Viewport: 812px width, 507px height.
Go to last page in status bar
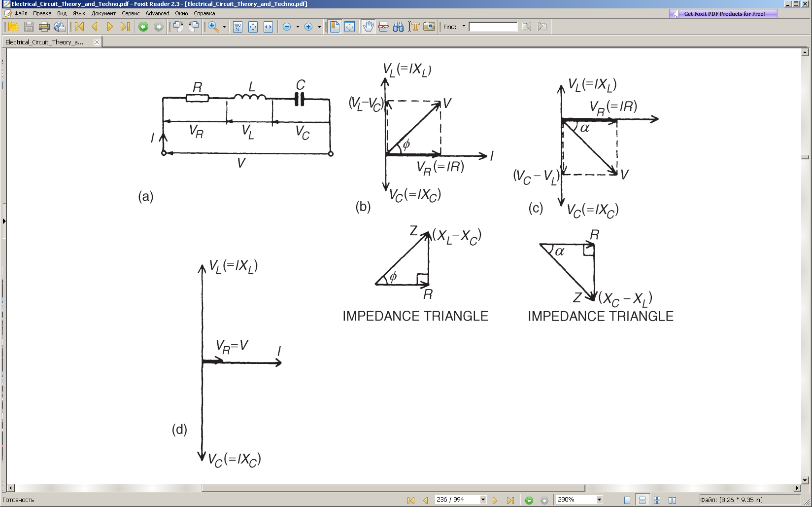pos(510,500)
